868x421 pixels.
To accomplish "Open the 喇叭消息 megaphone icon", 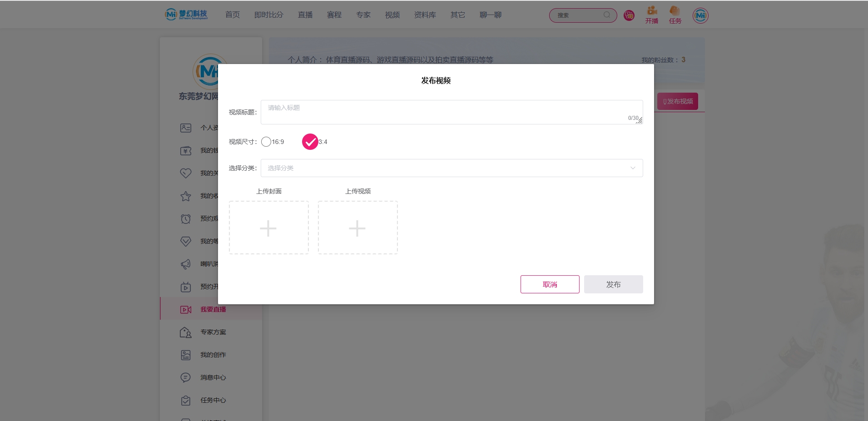I will [186, 264].
